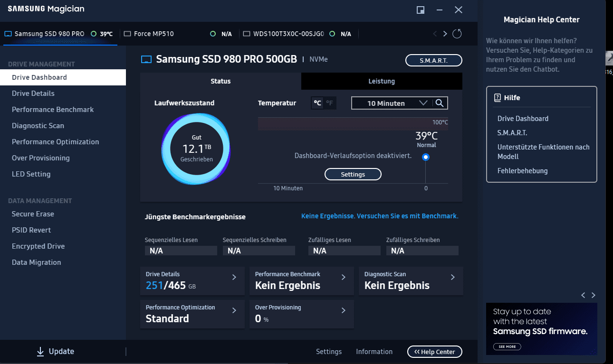The image size is (613, 364).
Task: Click the 251/465 GB value
Action: [171, 286]
